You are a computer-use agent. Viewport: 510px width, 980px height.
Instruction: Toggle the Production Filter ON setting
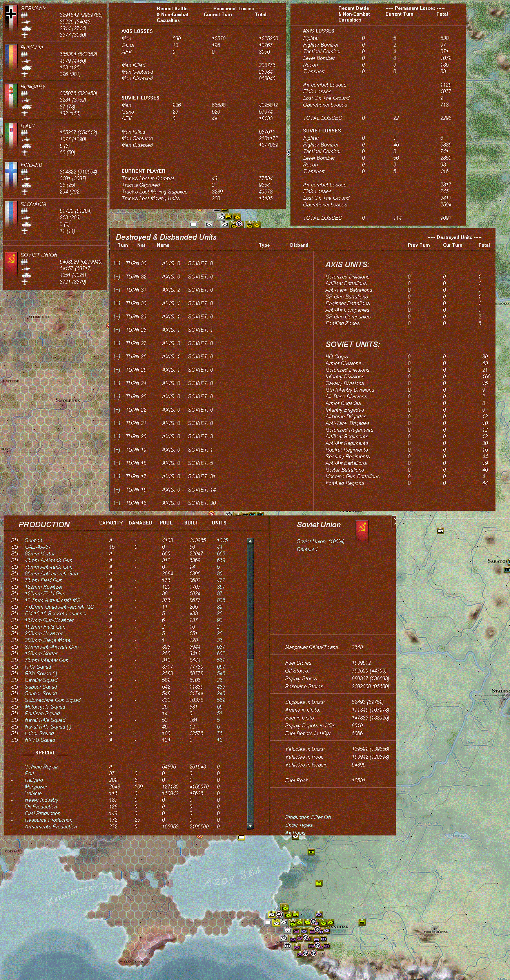pos(308,817)
